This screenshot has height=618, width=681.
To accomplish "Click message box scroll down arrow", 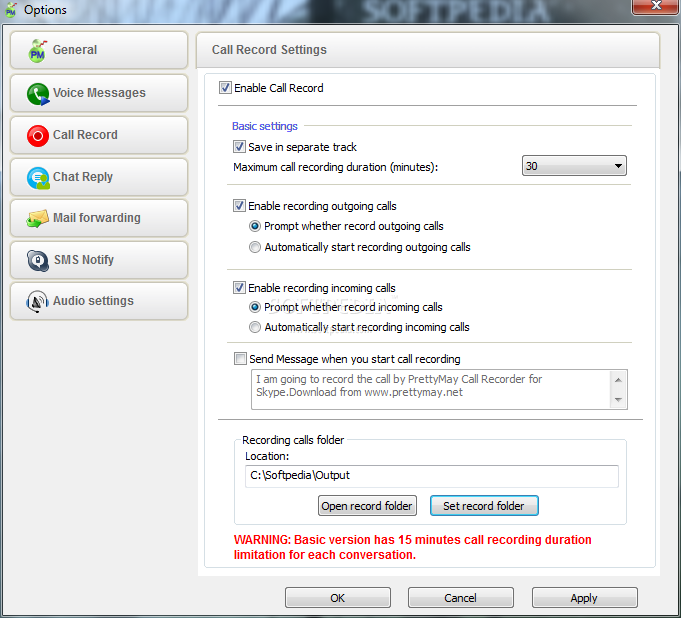I will (618, 400).
